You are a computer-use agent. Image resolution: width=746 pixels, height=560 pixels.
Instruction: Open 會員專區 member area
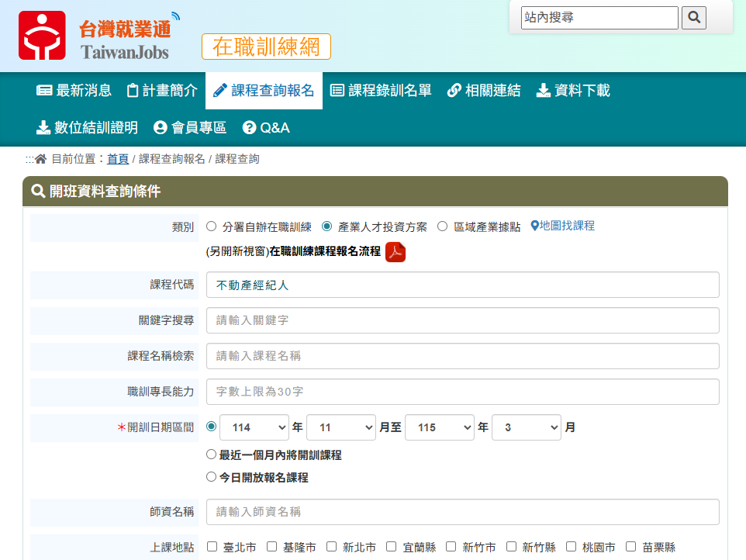(190, 128)
